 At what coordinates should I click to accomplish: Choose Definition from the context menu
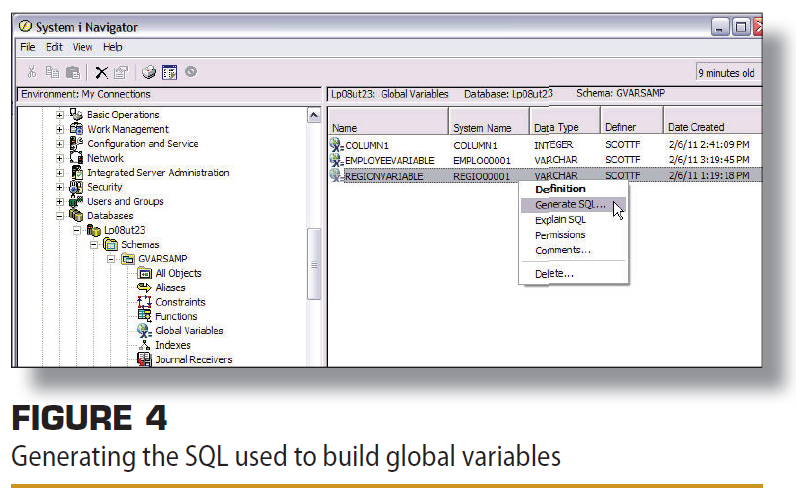(560, 189)
